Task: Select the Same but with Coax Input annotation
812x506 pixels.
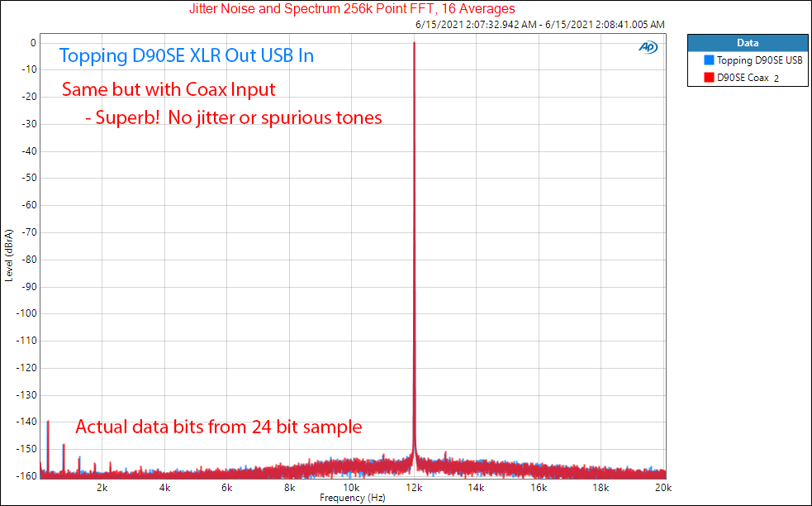Action: tap(169, 89)
